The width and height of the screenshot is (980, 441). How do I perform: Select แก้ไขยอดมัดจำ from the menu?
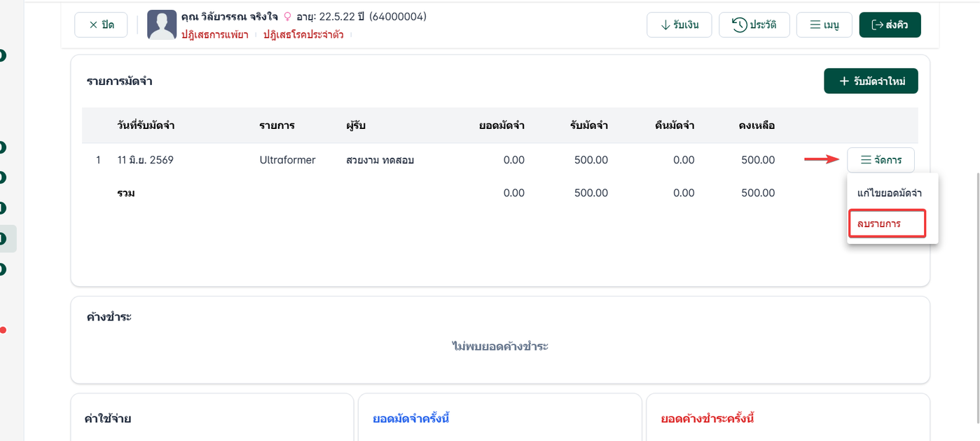(889, 193)
